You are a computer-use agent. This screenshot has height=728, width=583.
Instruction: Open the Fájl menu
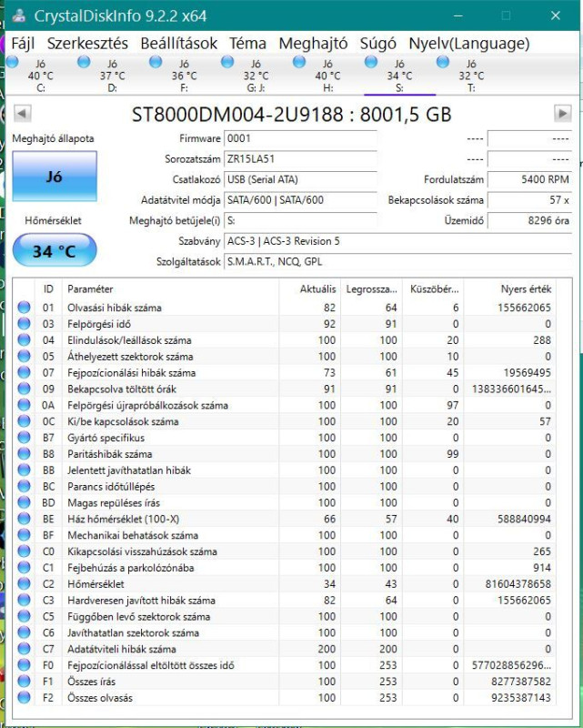tap(23, 44)
